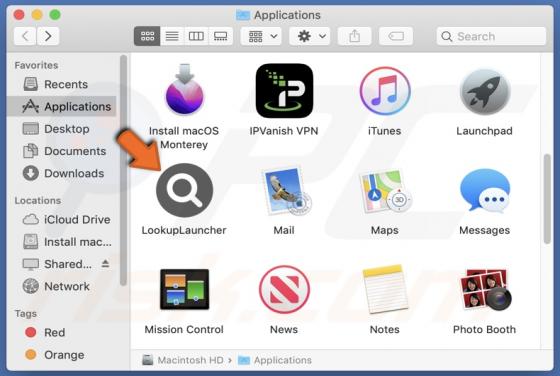Open Desktop in the sidebar
560x376 pixels.
(61, 129)
